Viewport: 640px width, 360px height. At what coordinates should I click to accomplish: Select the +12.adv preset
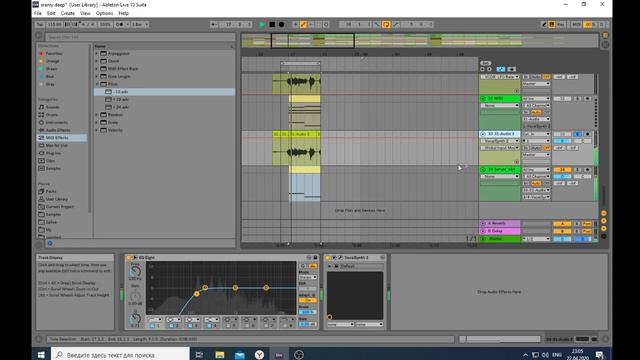[x=164, y=100]
